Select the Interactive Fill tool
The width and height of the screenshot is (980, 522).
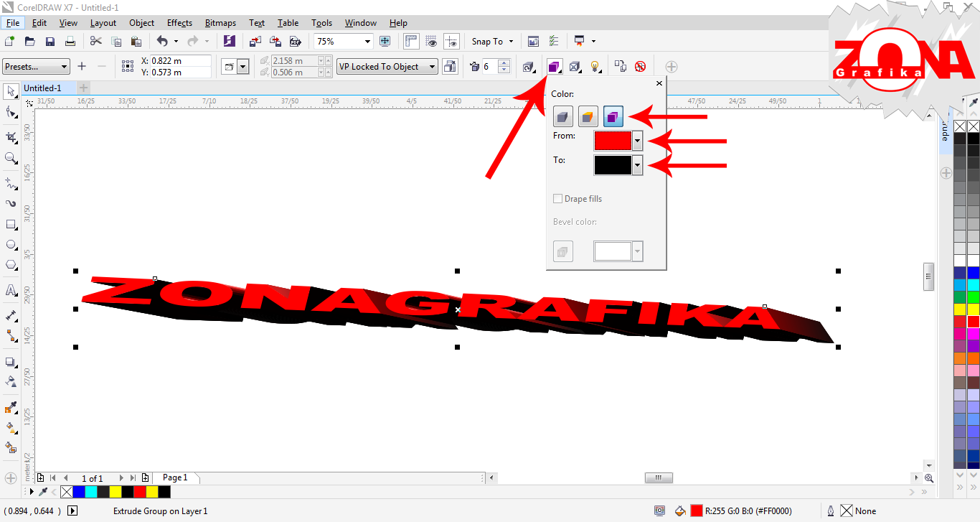point(11,427)
